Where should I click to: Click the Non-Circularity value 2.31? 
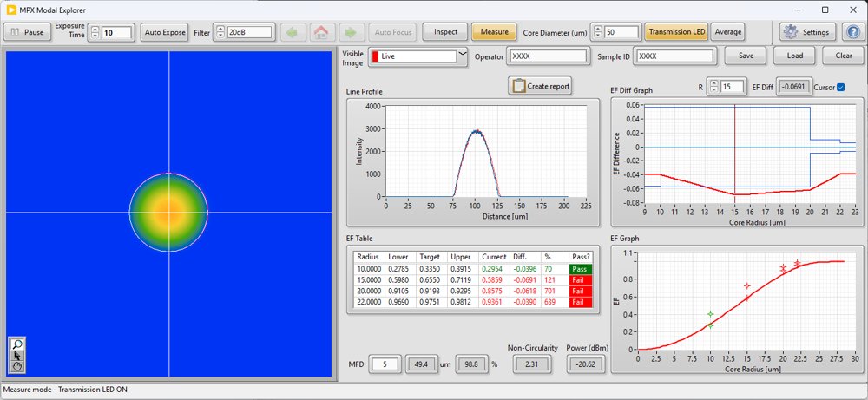pyautogui.click(x=532, y=364)
